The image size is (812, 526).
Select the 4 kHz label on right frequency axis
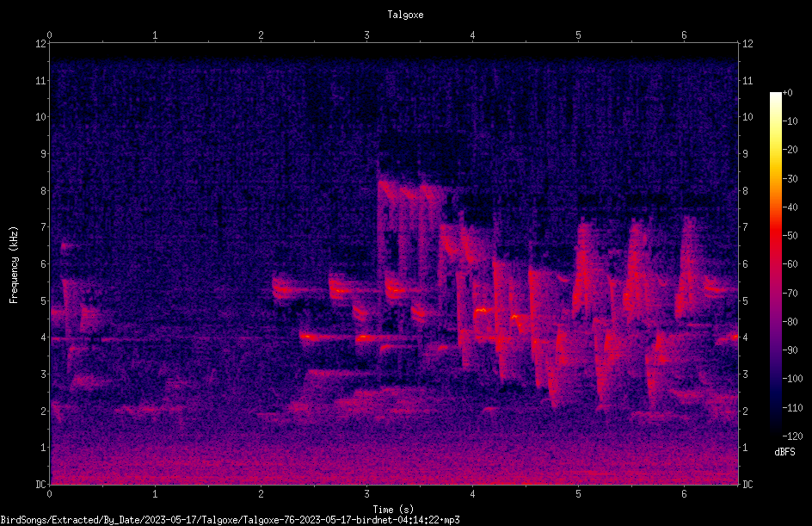[x=746, y=337]
